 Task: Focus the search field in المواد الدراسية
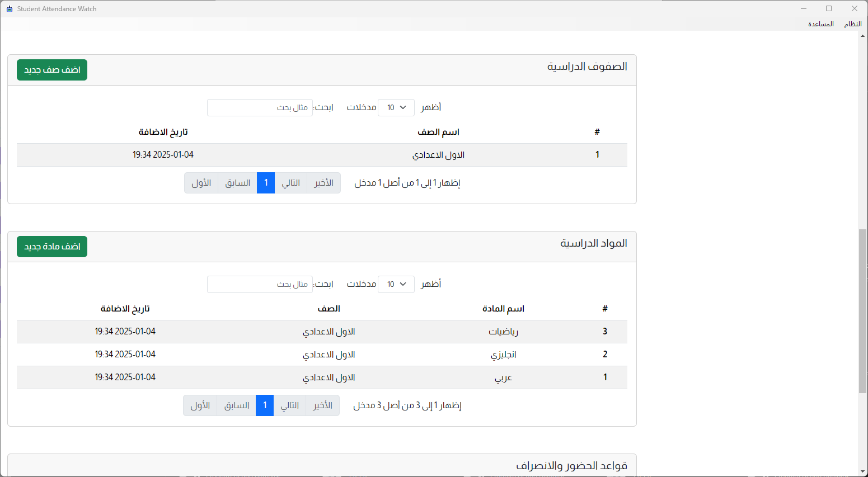tap(260, 284)
